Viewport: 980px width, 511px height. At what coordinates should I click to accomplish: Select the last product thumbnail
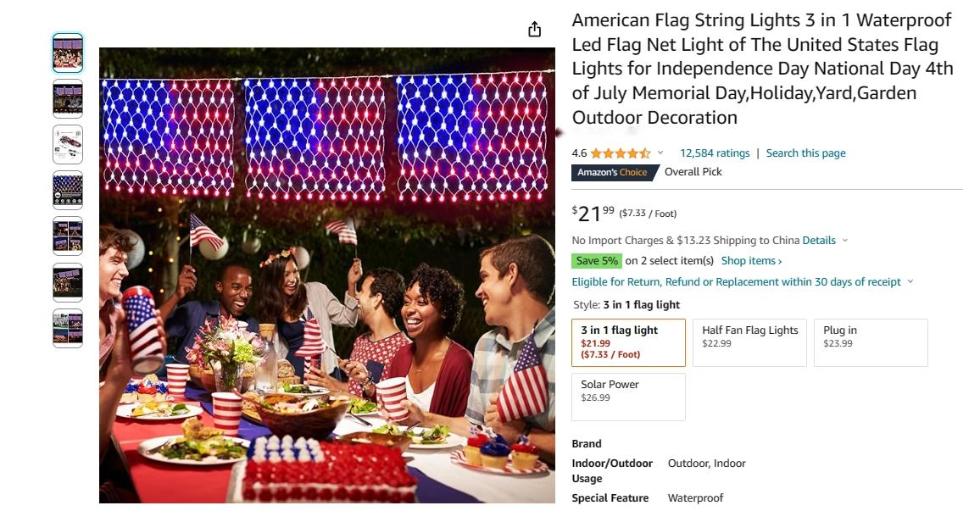68,328
